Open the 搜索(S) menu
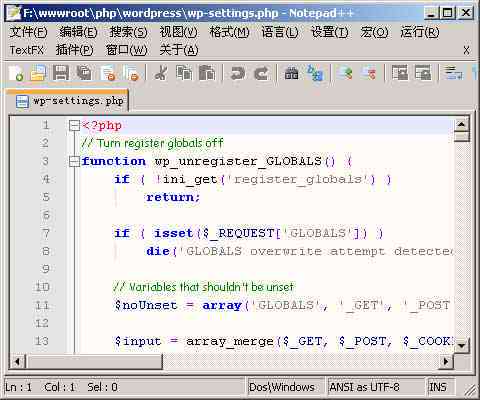Screen dimensions: 480x400 pos(128,32)
